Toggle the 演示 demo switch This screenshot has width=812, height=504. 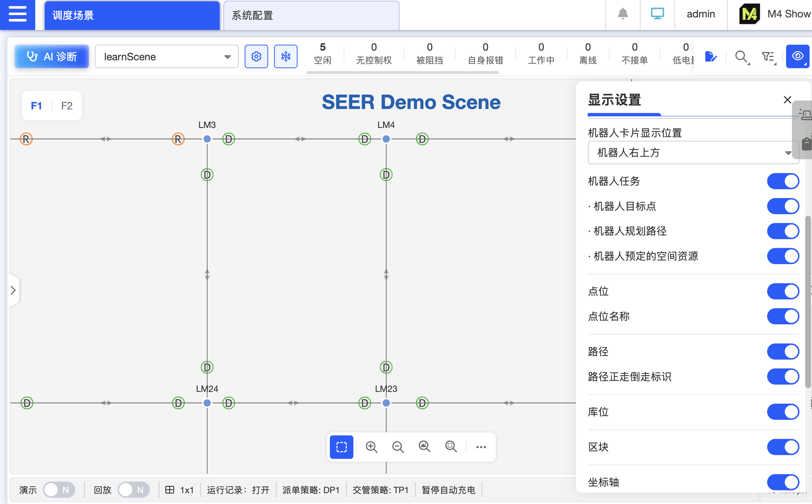click(x=58, y=490)
